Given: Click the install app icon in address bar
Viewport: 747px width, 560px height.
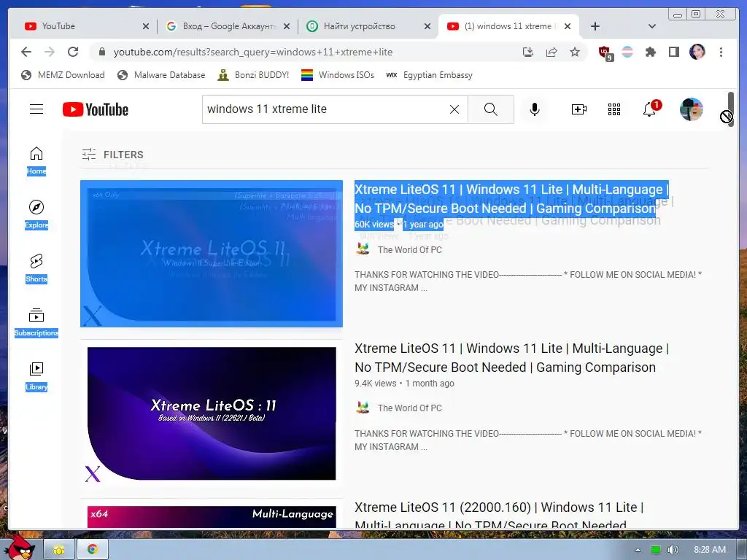Looking at the screenshot, I should tap(528, 52).
